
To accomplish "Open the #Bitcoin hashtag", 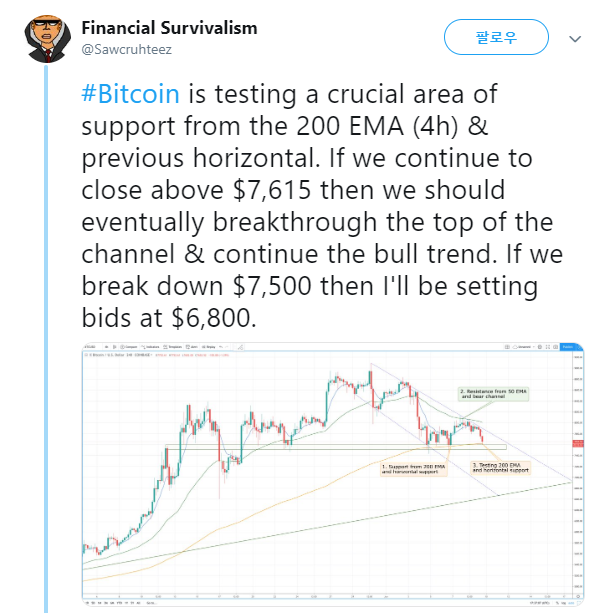I will click(x=130, y=94).
